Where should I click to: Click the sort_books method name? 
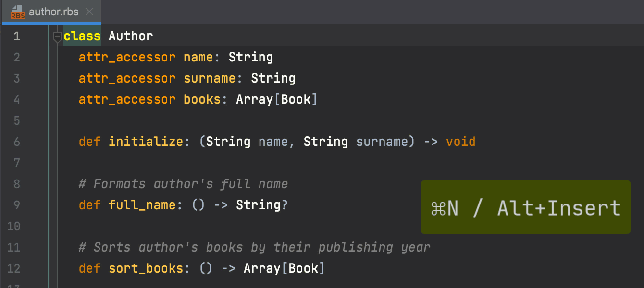pos(146,268)
